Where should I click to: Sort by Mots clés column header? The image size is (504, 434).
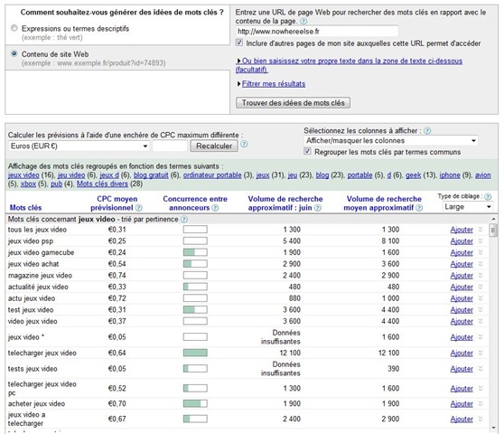[25, 208]
